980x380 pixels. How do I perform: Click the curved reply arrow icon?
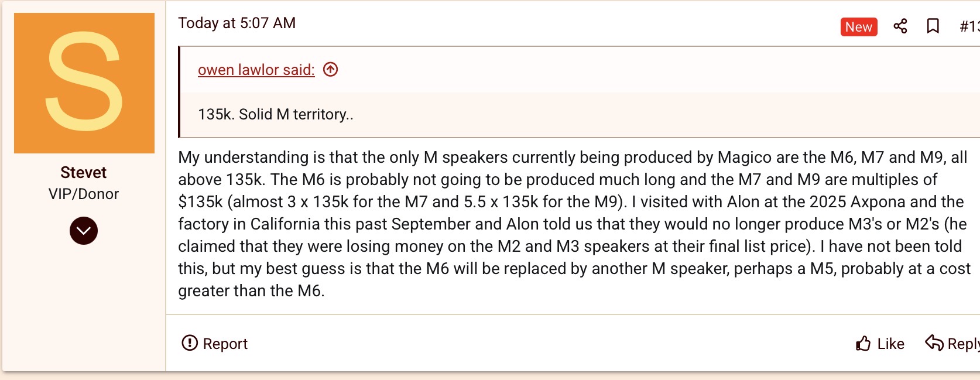tap(934, 343)
